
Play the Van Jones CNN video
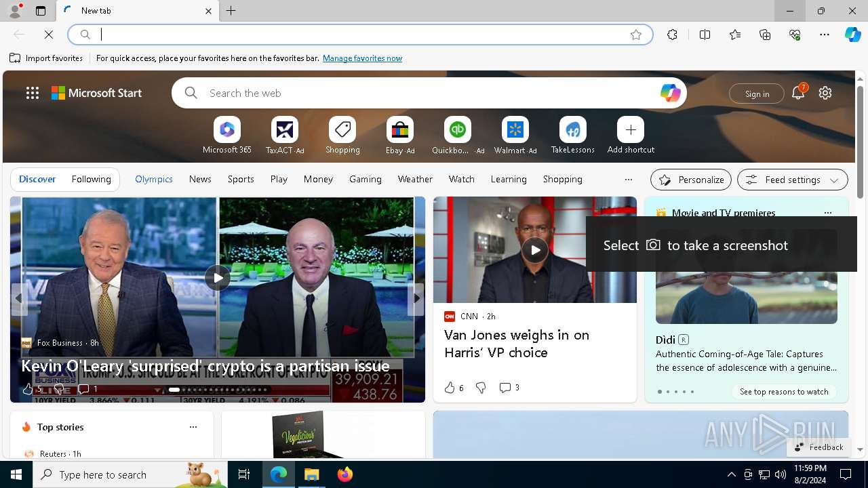(x=535, y=250)
